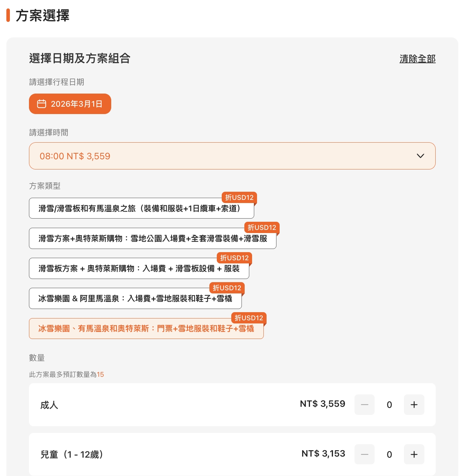The image size is (459, 476).
Task: Click the chevron arrow on the time selector
Action: [420, 156]
